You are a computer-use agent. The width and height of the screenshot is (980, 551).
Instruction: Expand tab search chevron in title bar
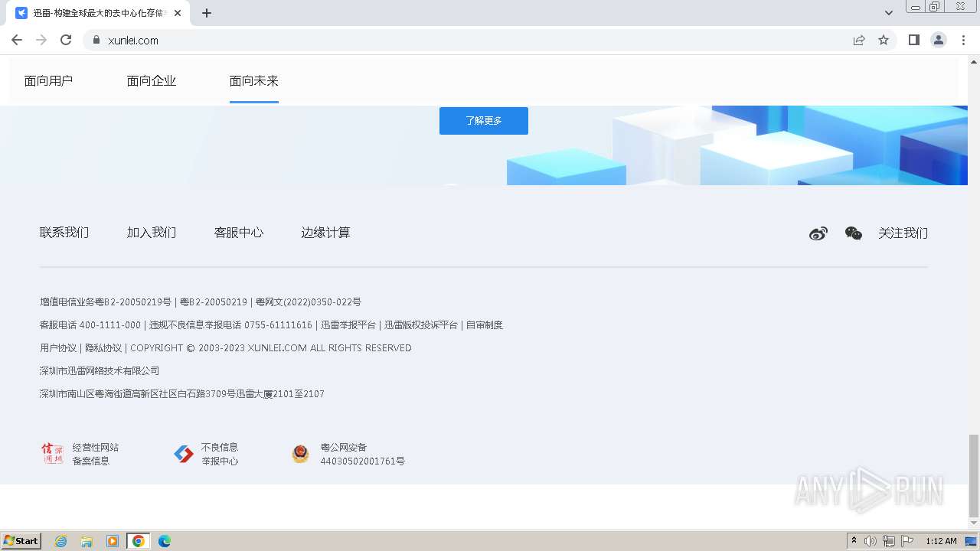[x=889, y=13]
